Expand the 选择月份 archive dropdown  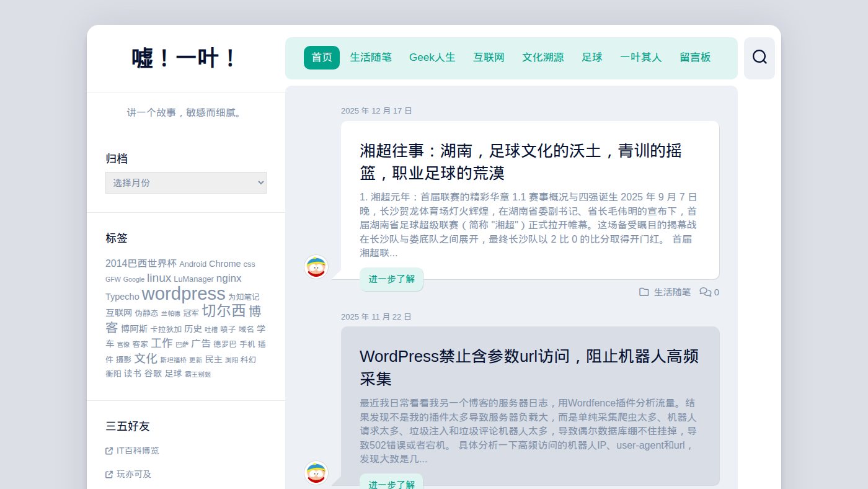186,182
